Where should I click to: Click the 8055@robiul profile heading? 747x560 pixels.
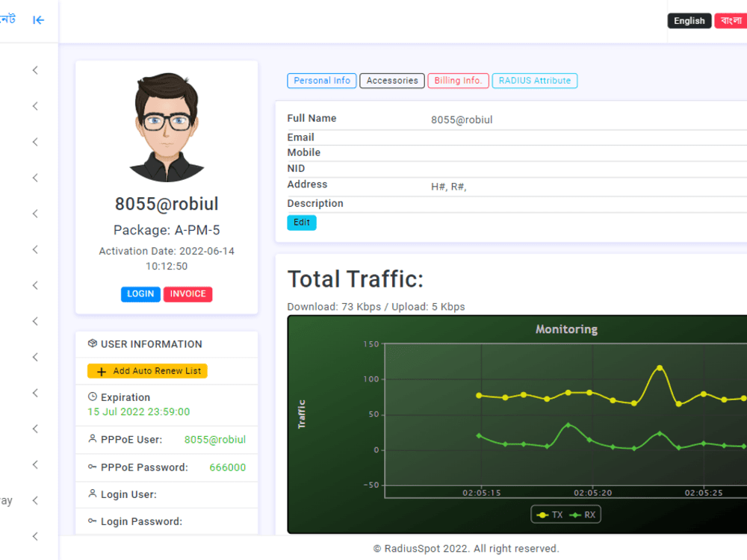point(167,204)
